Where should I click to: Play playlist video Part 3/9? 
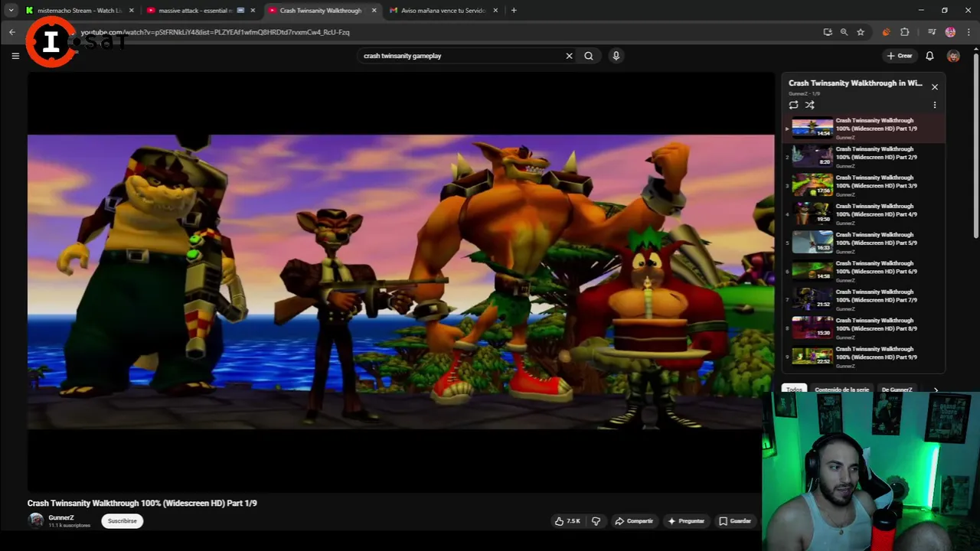pyautogui.click(x=864, y=185)
